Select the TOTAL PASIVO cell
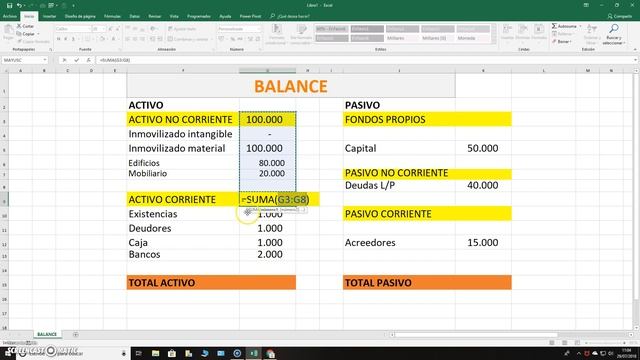The width and height of the screenshot is (640, 360). point(399,282)
